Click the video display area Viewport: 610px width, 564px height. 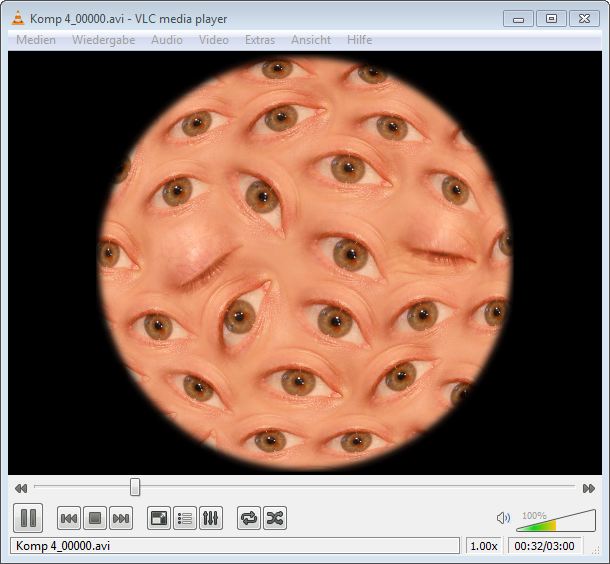coord(305,263)
